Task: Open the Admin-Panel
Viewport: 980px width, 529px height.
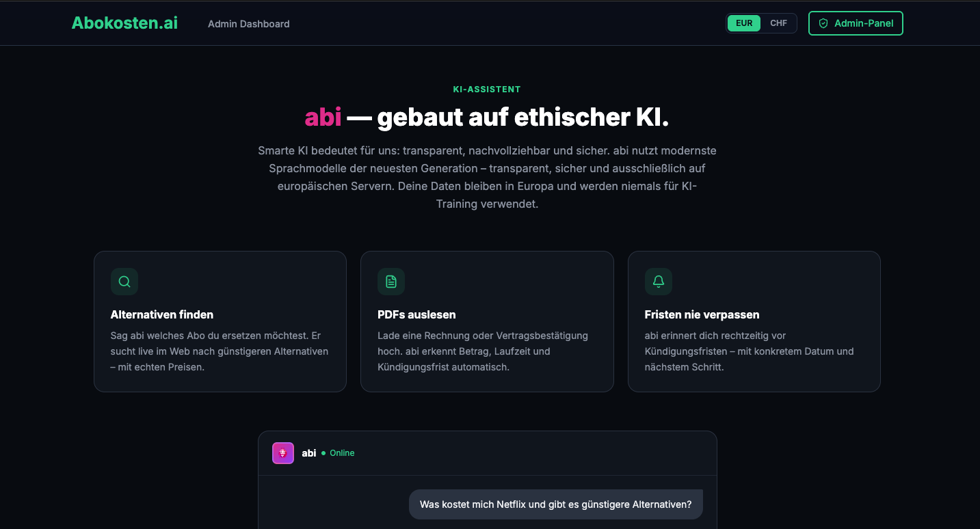Action: (856, 23)
